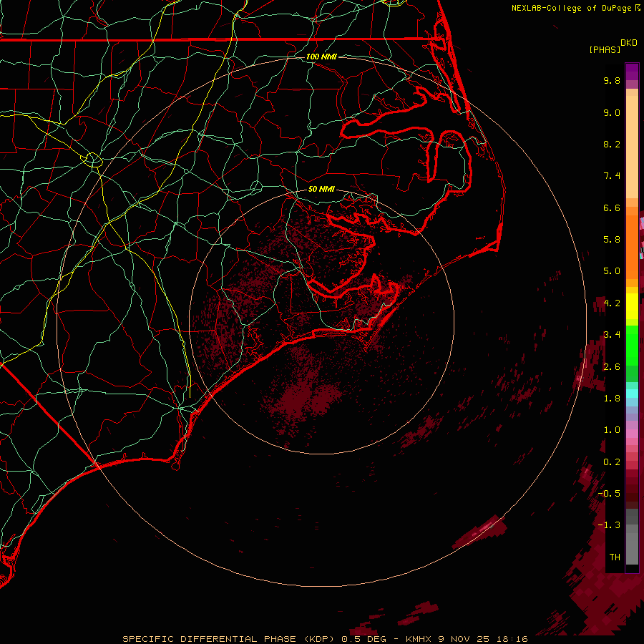Click the 4.2 scale value
Viewport: 644px width, 644px height.
click(612, 303)
